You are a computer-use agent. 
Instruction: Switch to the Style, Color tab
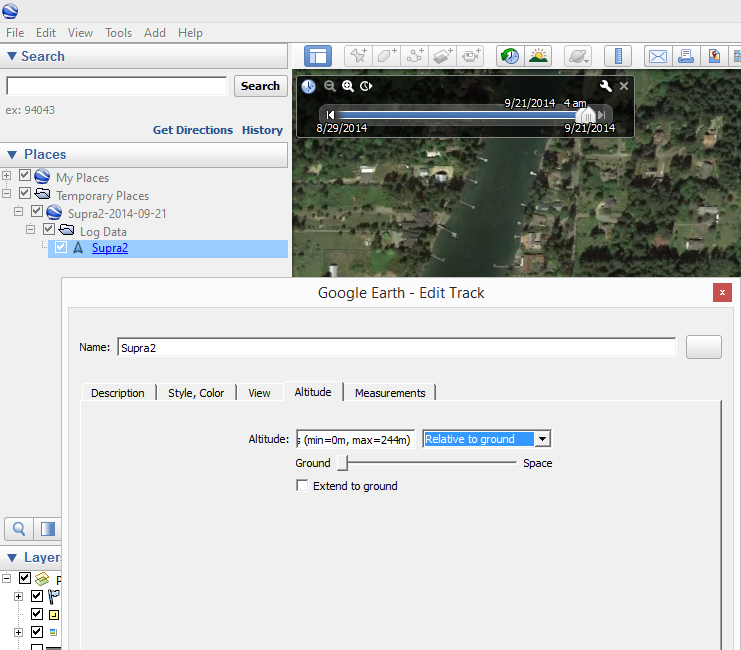coord(196,393)
